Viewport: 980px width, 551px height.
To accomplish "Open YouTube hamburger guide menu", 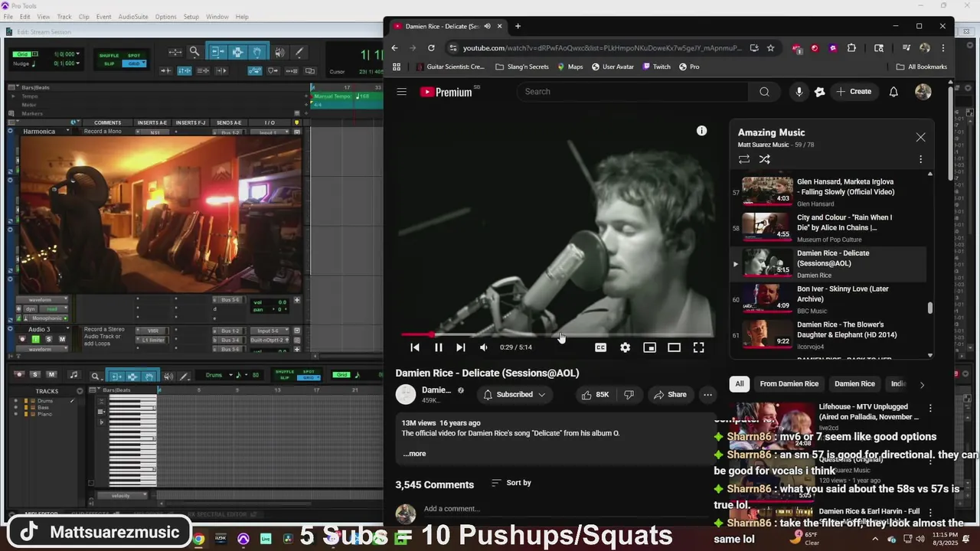I will pos(402,92).
